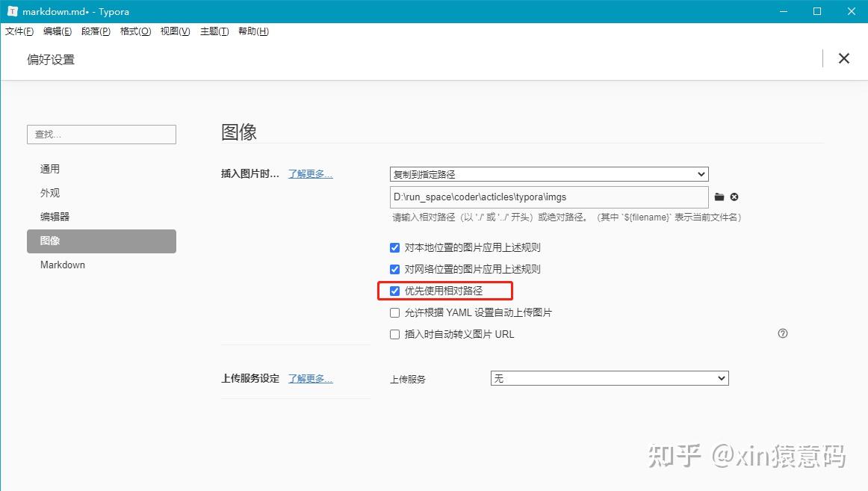
Task: Switch to the Markdown settings section
Action: (62, 265)
